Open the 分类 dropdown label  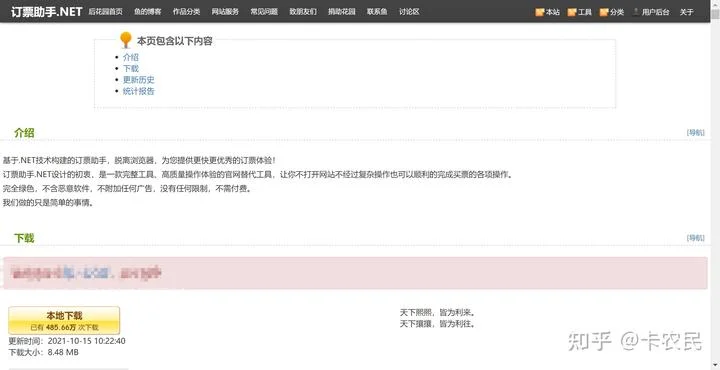click(x=617, y=12)
